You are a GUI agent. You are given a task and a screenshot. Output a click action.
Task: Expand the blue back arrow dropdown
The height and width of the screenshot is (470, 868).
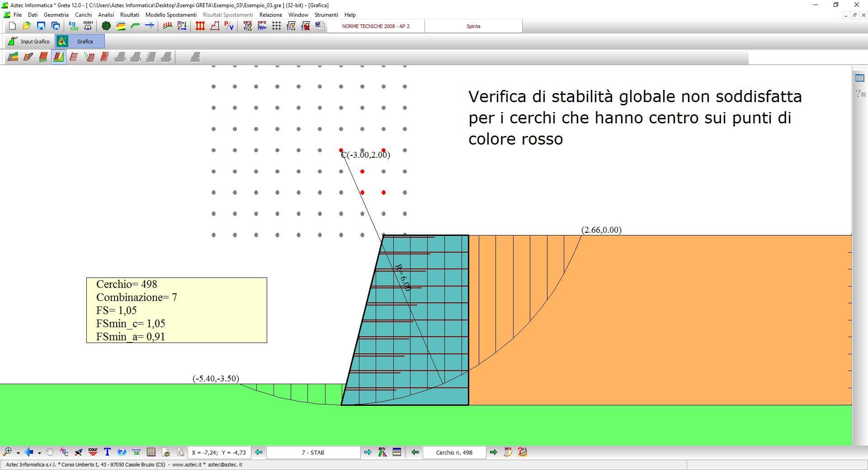[39, 453]
